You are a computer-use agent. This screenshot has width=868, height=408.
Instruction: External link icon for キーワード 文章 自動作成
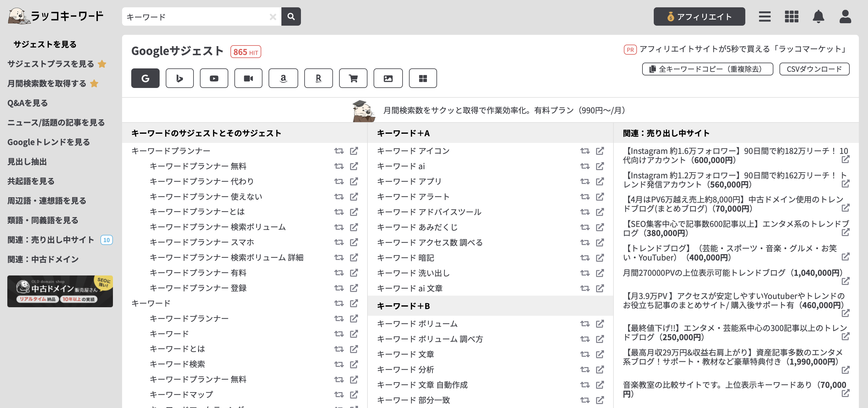pyautogui.click(x=600, y=385)
